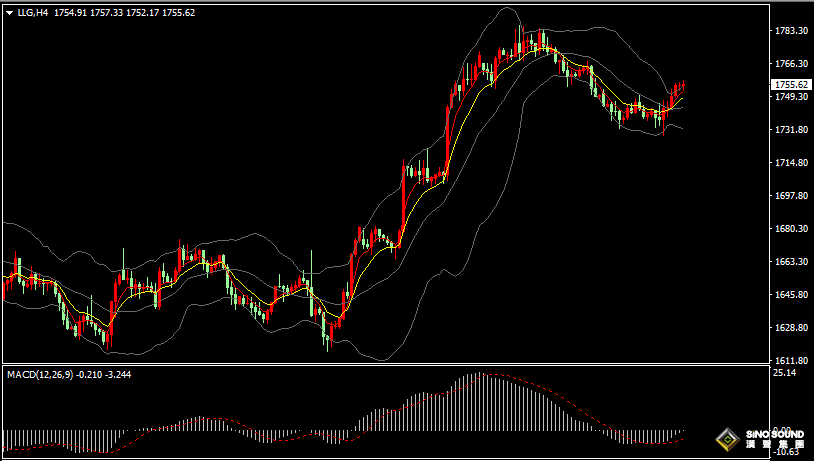Click the 1628.80 price axis label

pyautogui.click(x=791, y=328)
